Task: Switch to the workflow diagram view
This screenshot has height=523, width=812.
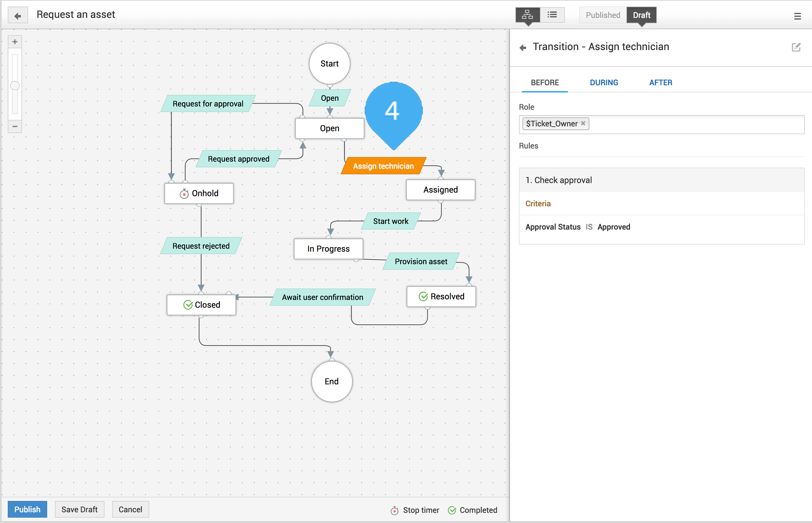Action: 528,15
